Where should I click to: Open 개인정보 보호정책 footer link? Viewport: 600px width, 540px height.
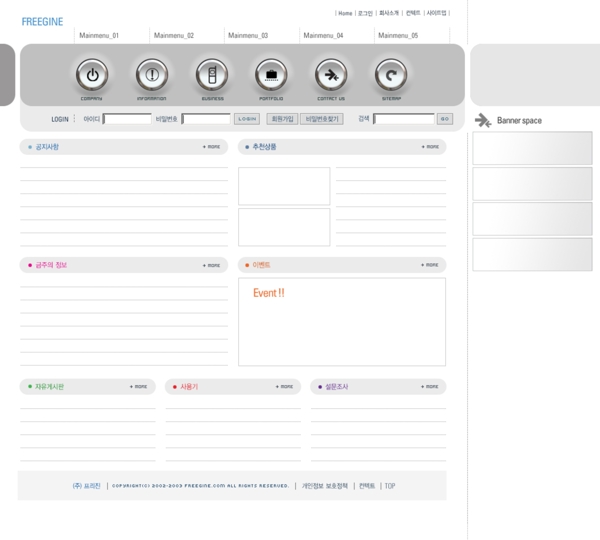click(325, 486)
